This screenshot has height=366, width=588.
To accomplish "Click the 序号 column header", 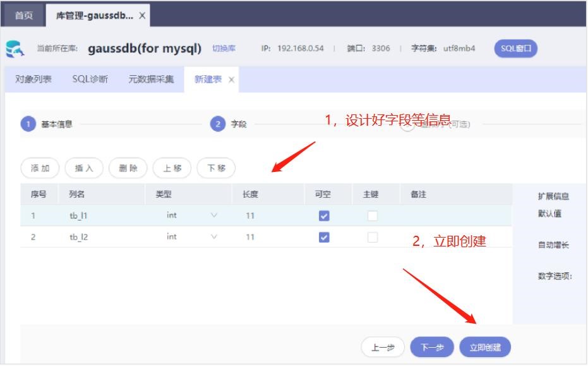I will point(39,195).
